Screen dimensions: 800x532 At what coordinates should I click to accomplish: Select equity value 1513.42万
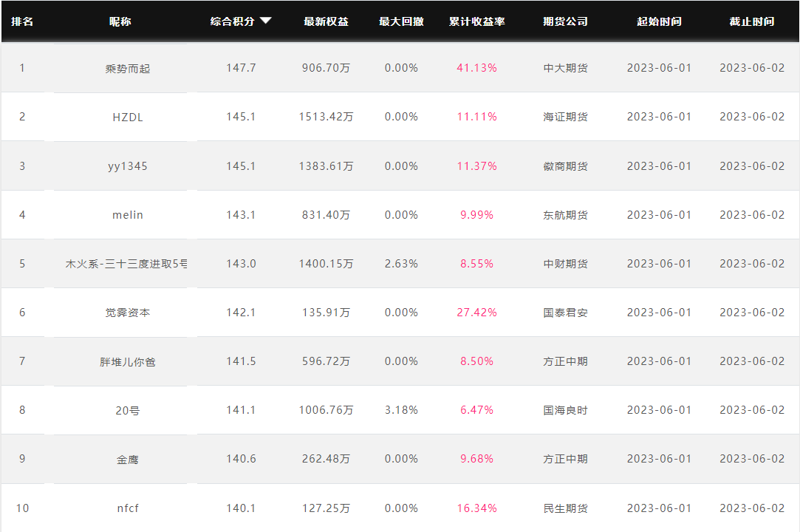(x=326, y=117)
